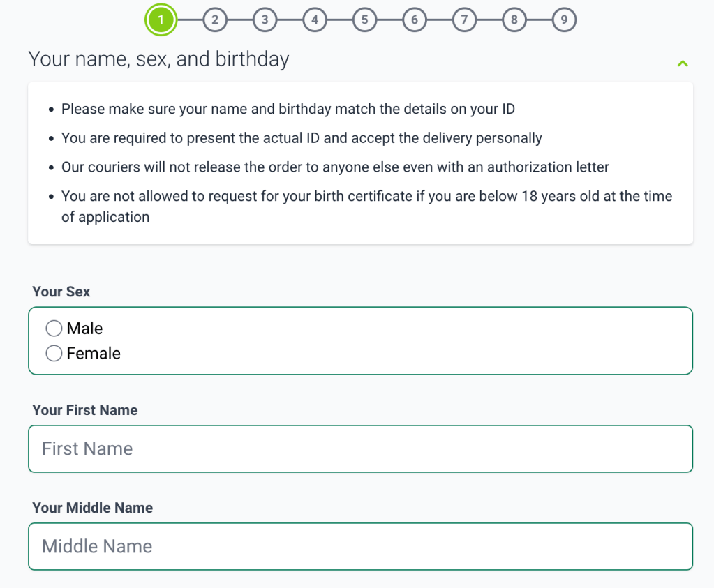Jump to final step 9
The width and height of the screenshot is (714, 588).
[564, 20]
